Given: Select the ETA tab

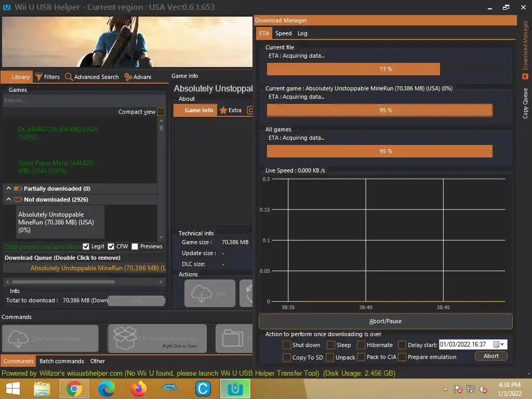Looking at the screenshot, I should tap(264, 33).
